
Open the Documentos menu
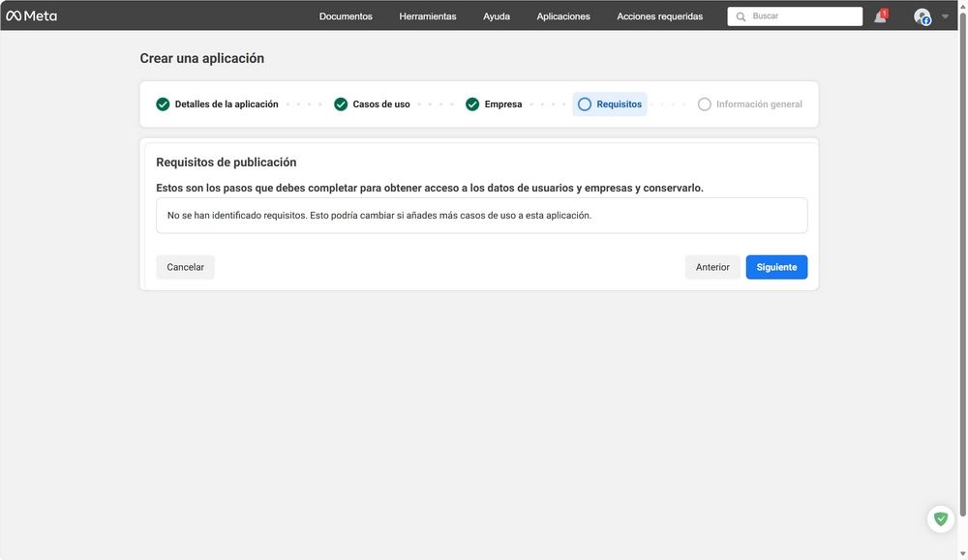[x=346, y=15]
